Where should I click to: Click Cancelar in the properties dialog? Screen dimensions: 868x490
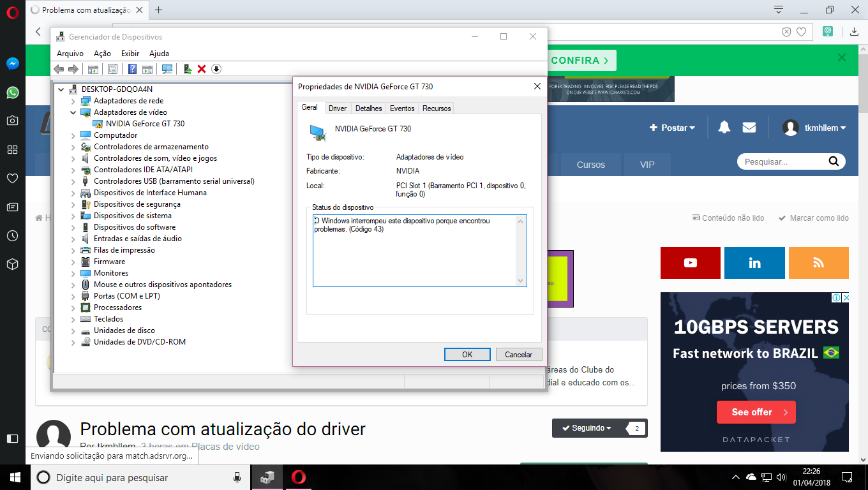(519, 354)
